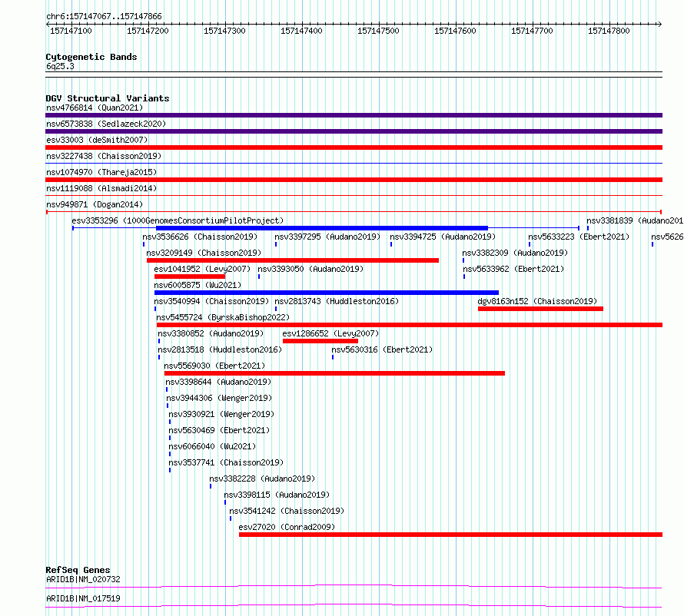This screenshot has height=616, width=684.
Task: Open the ARID1B|NM_017519 gene label
Action: (x=83, y=598)
